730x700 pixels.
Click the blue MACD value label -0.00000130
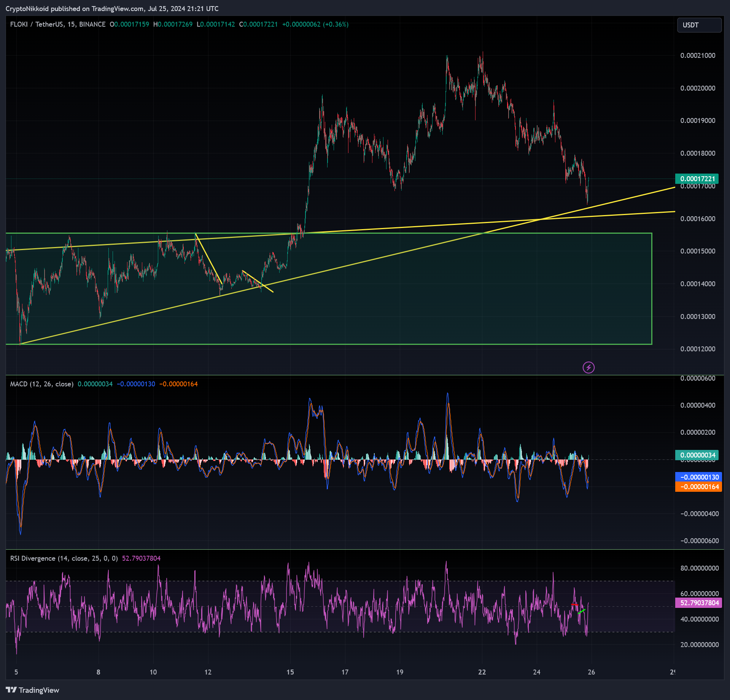pos(698,477)
